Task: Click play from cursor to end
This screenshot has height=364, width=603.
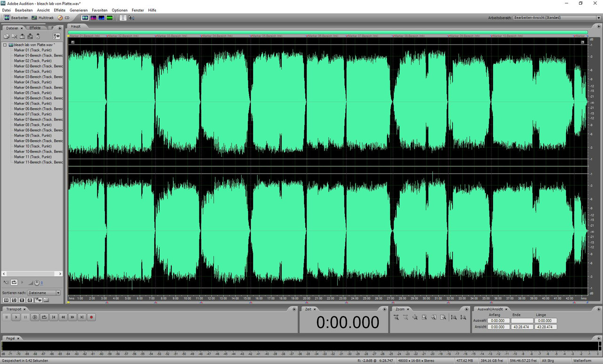Action: click(35, 317)
